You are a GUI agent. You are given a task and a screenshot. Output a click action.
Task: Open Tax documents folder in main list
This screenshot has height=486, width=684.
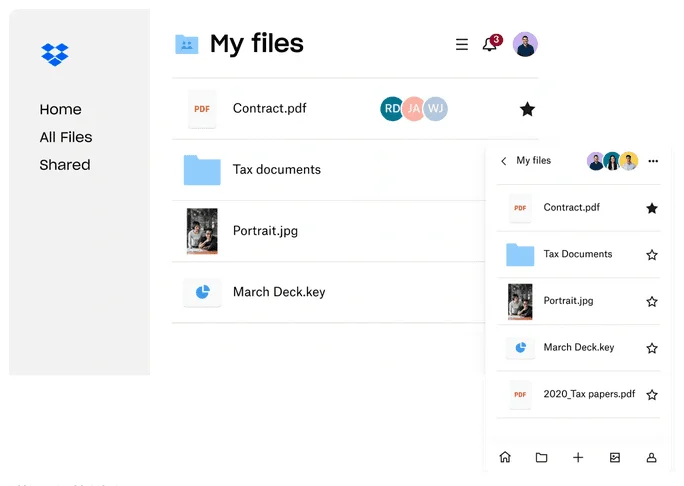pyautogui.click(x=277, y=169)
